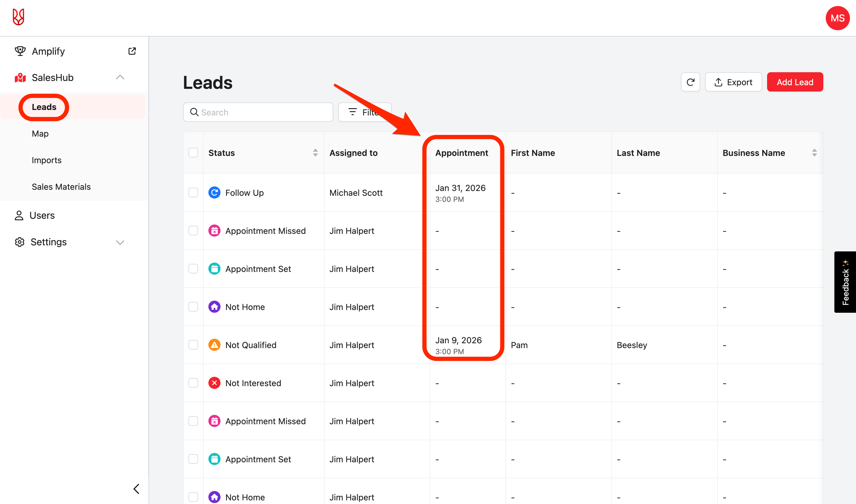Viewport: 856px width, 504px height.
Task: Open the Map menu item
Action: click(40, 134)
